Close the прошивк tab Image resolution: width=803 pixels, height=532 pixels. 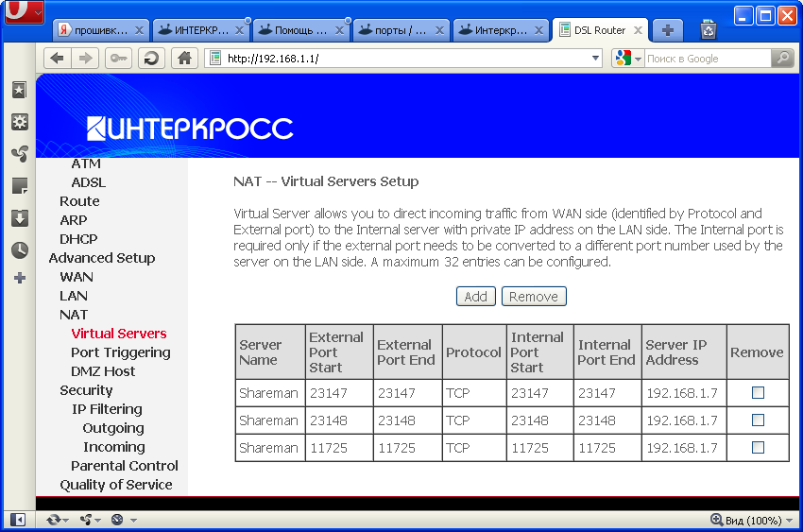pos(139,30)
